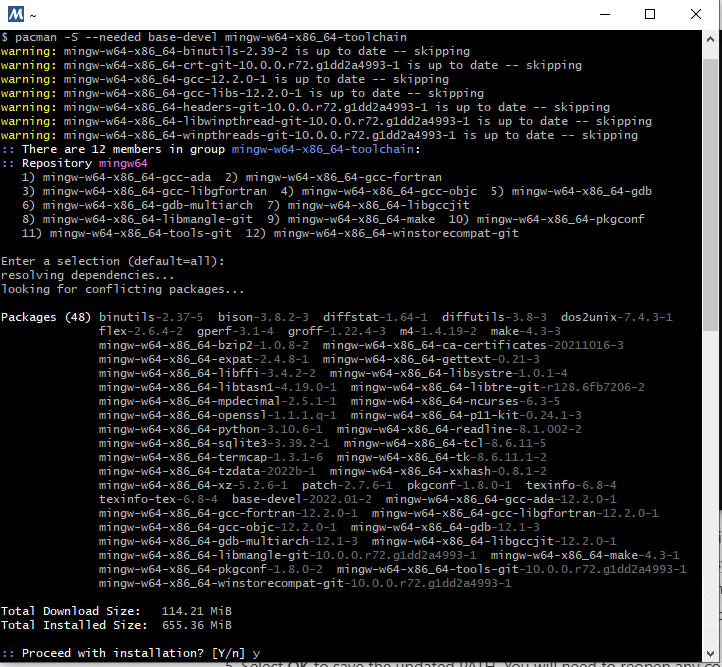Click the scrollbar down arrow
The width and height of the screenshot is (722, 667).
[x=711, y=651]
